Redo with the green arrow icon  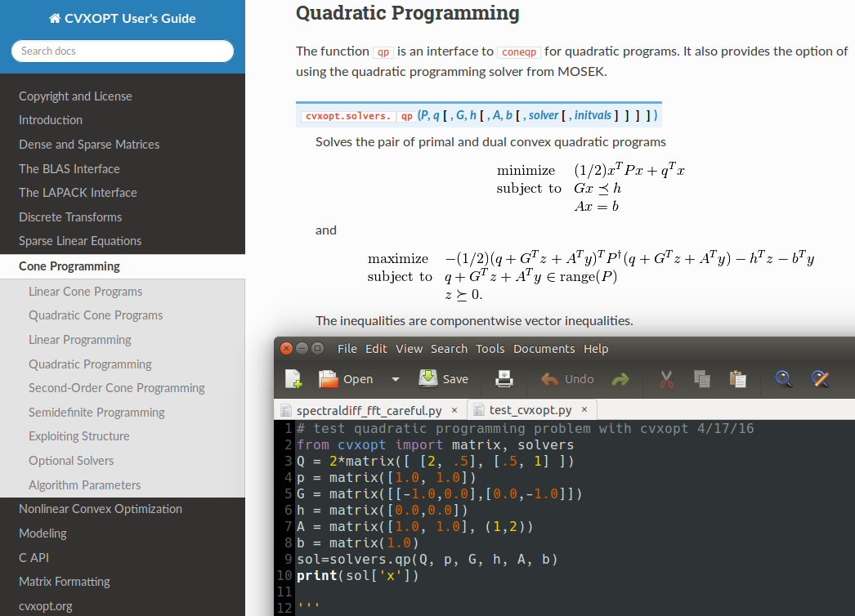point(620,379)
